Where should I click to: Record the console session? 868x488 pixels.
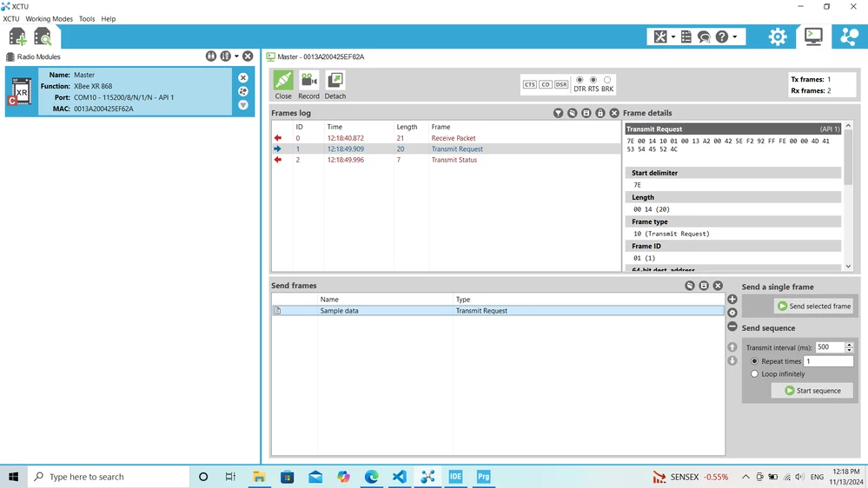(309, 84)
